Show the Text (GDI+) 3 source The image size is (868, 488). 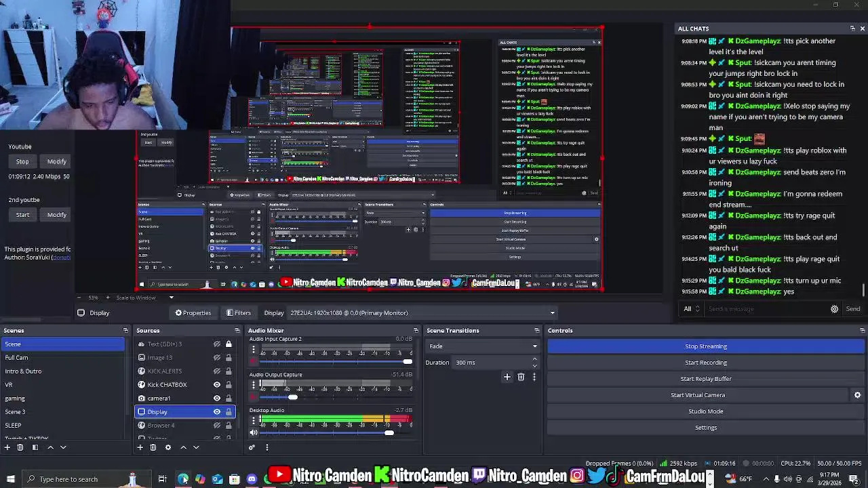[217, 344]
